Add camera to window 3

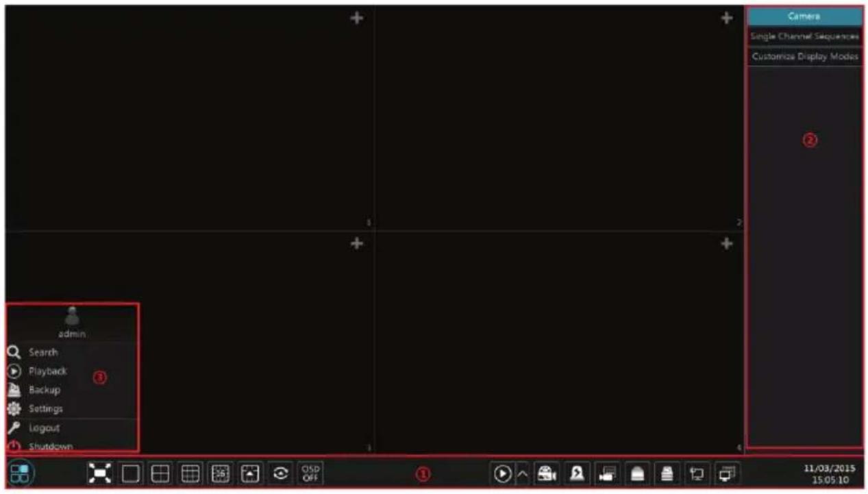356,243
